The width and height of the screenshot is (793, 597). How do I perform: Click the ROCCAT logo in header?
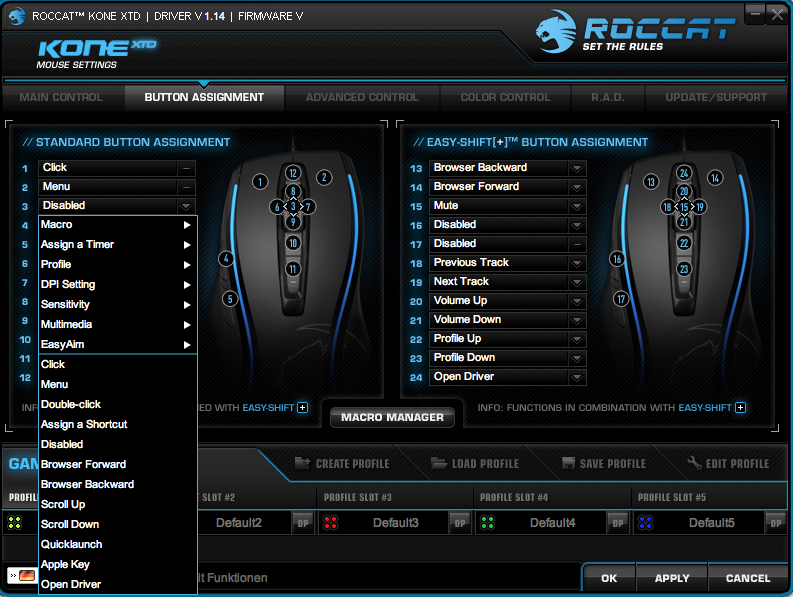click(x=635, y=31)
